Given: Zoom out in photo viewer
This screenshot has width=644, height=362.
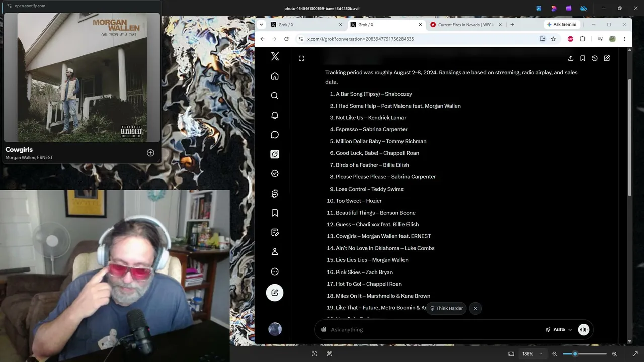Looking at the screenshot, I should (555, 354).
